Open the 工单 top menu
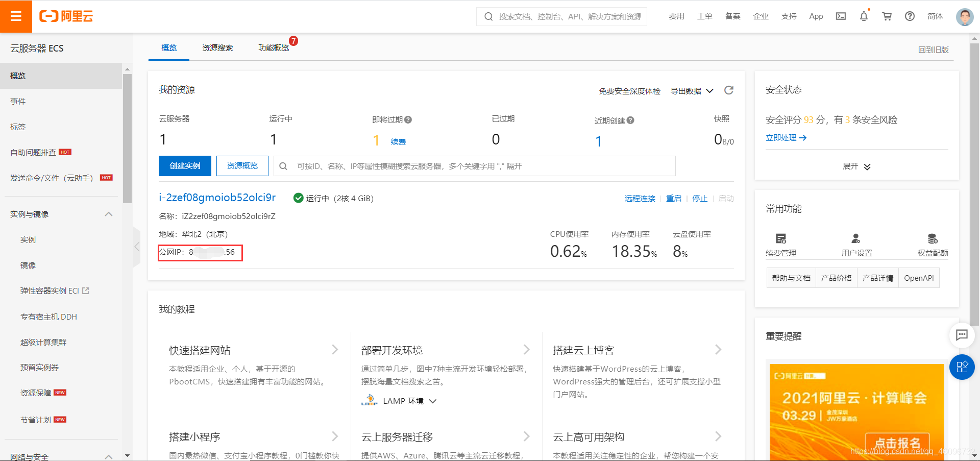980x461 pixels. (704, 16)
